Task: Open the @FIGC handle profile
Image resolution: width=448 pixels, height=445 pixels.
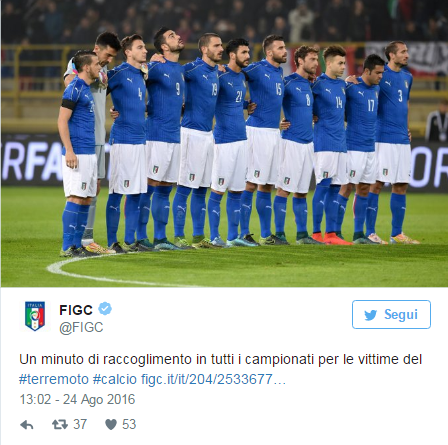Action: [81, 327]
